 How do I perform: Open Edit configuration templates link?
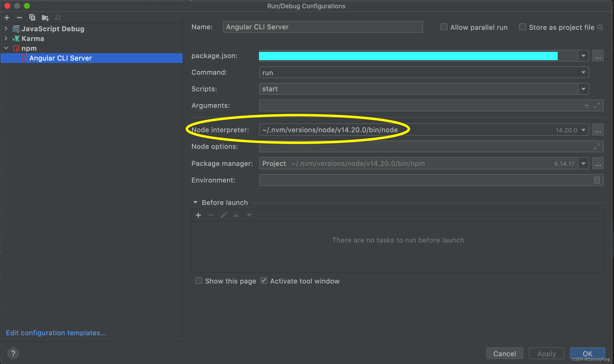click(56, 333)
